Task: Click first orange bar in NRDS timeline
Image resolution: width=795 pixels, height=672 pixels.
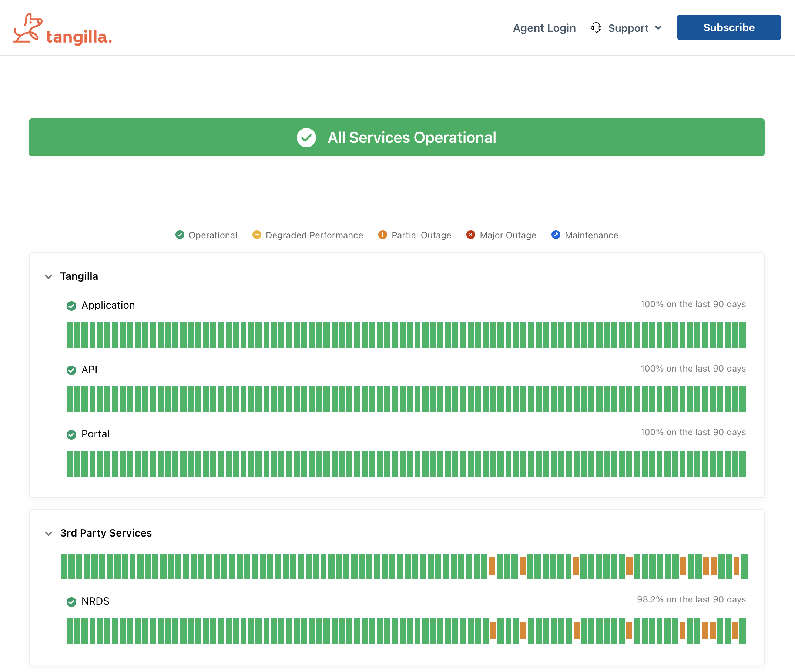Action: 493,631
